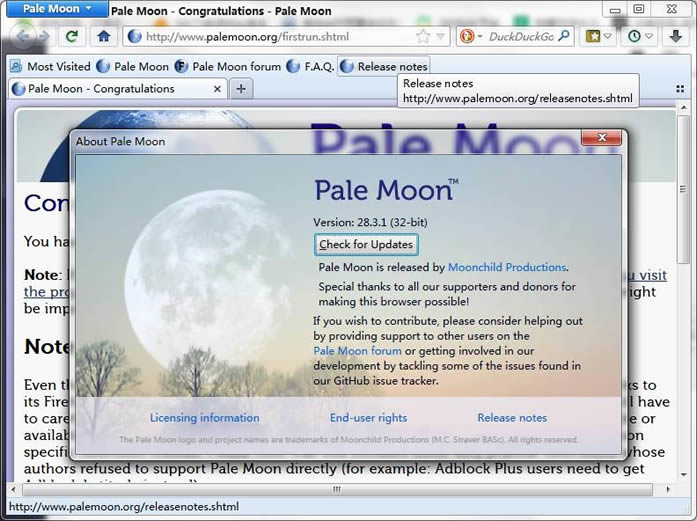The height and width of the screenshot is (521, 697).
Task: Open a new tab with the plus button
Action: [x=241, y=89]
